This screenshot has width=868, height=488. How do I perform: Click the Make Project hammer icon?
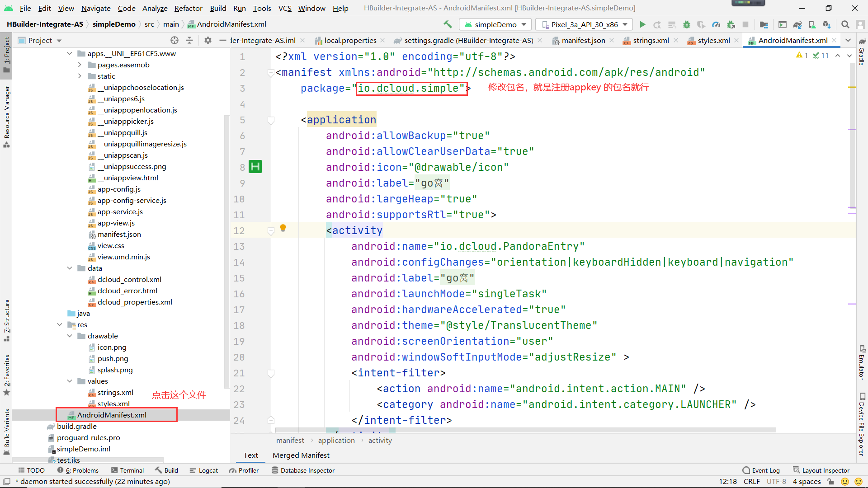coord(448,24)
